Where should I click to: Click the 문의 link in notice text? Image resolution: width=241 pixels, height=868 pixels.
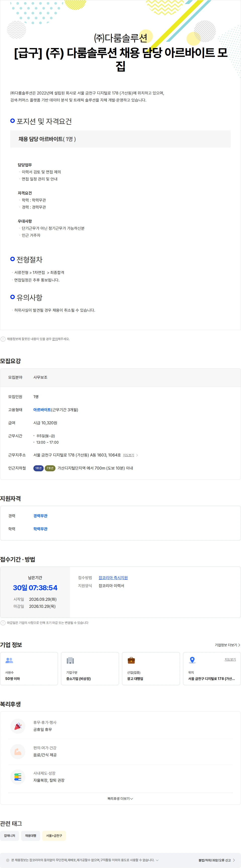(x=54, y=339)
